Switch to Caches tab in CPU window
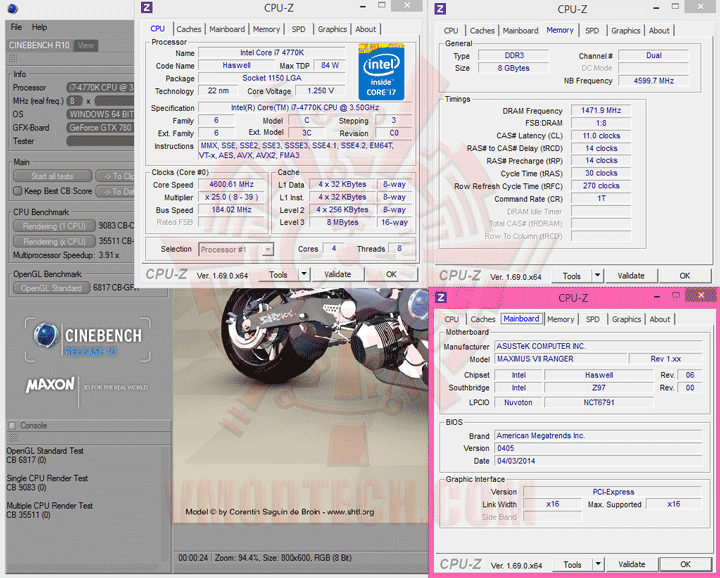 189,29
